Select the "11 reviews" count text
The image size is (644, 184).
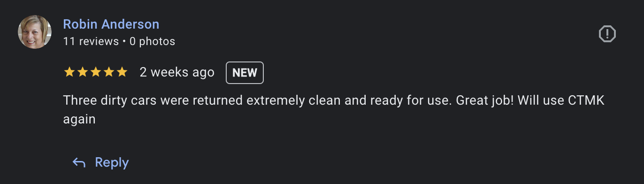91,41
